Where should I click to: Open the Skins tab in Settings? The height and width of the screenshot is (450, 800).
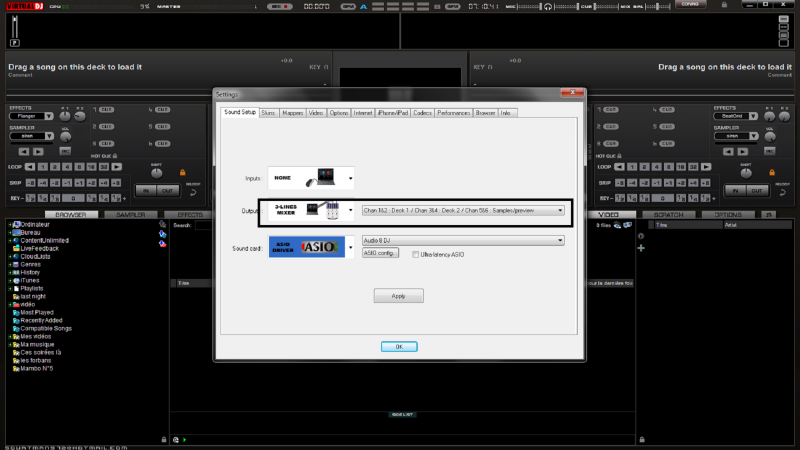(268, 113)
